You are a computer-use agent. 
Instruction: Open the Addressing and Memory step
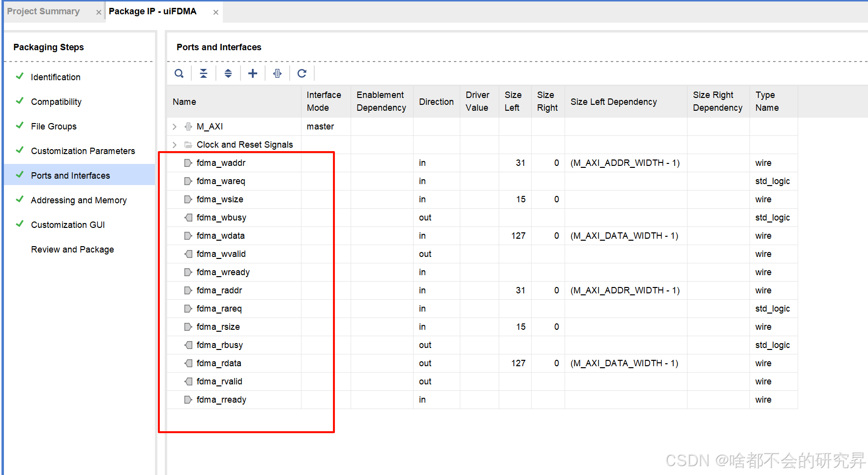click(79, 200)
